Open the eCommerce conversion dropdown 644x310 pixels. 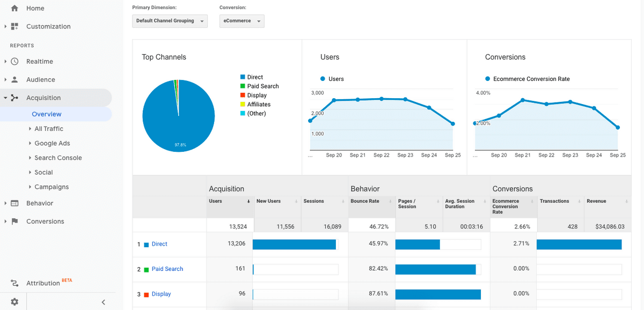[x=241, y=21]
